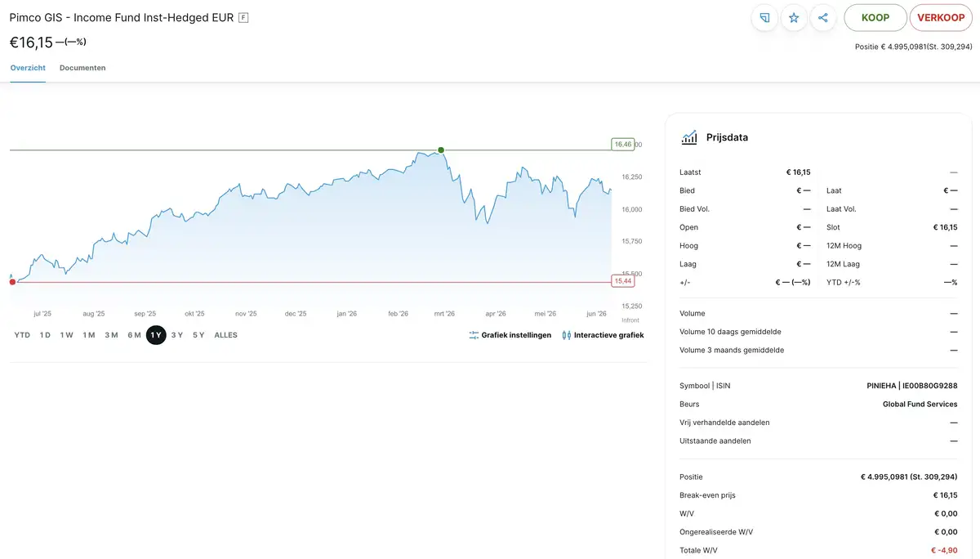Click the jul '25 axis label

pyautogui.click(x=42, y=314)
